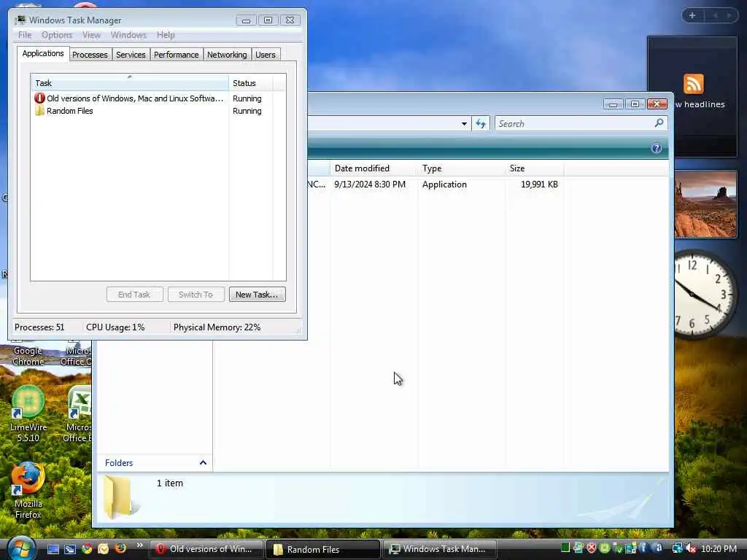Click the RSS feed headlines gadget icon
Screen dimensions: 747x560
point(693,84)
